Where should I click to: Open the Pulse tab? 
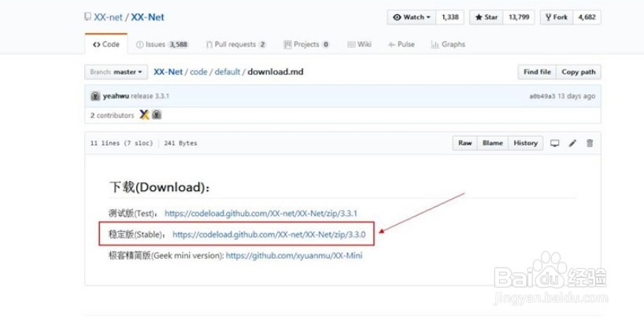point(402,44)
